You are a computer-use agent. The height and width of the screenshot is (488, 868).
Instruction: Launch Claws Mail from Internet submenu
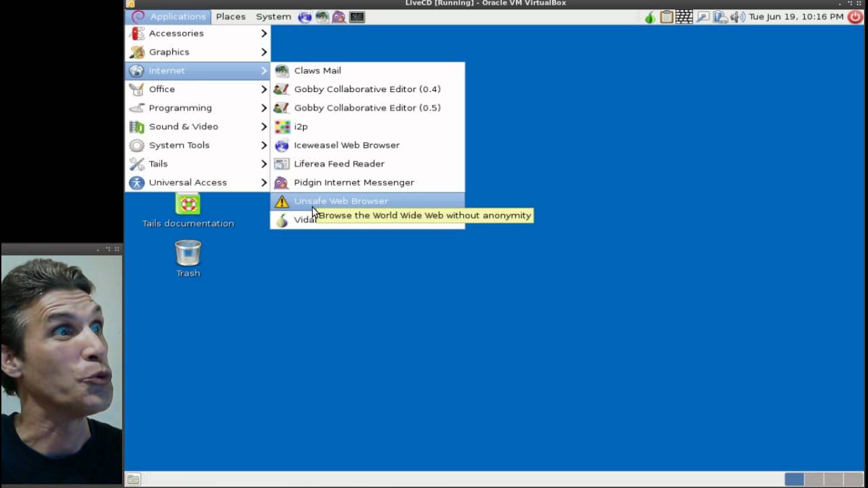368,70
